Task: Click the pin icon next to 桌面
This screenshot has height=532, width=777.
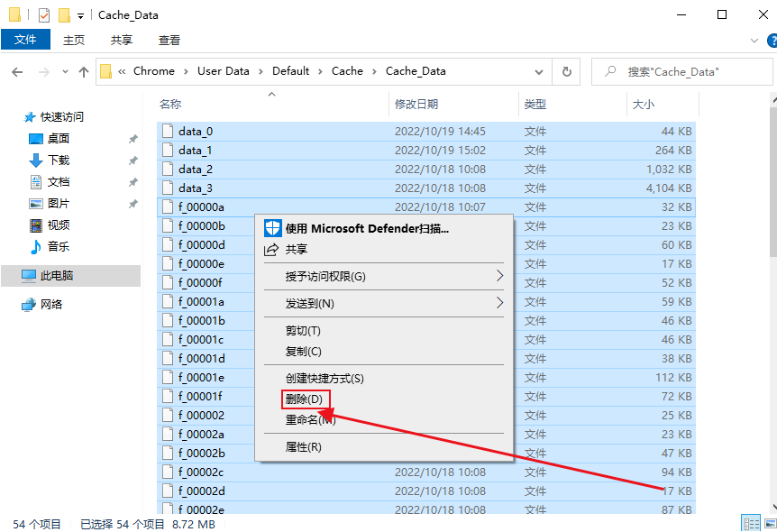Action: tap(133, 139)
